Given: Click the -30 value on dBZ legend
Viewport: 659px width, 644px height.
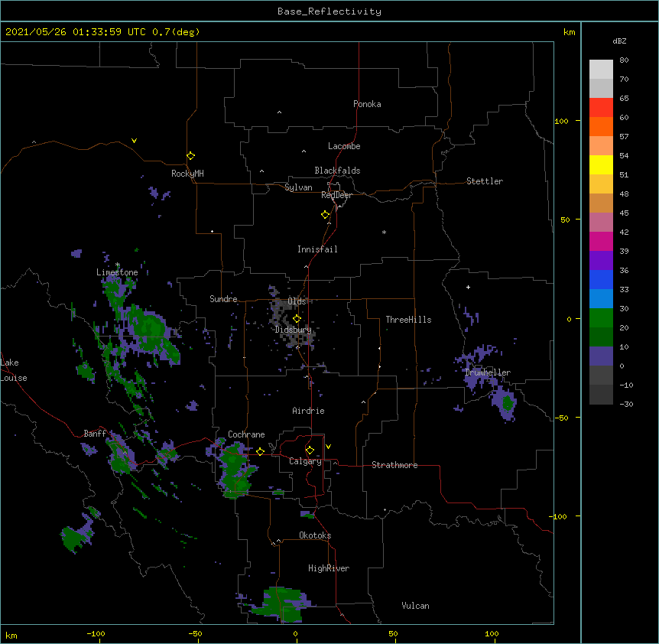Looking at the screenshot, I should click(x=626, y=405).
